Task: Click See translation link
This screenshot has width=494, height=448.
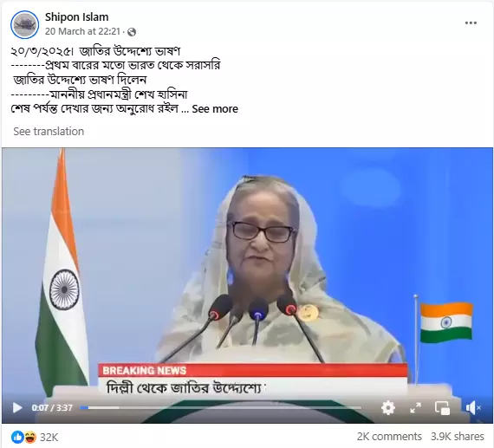Action: [49, 131]
